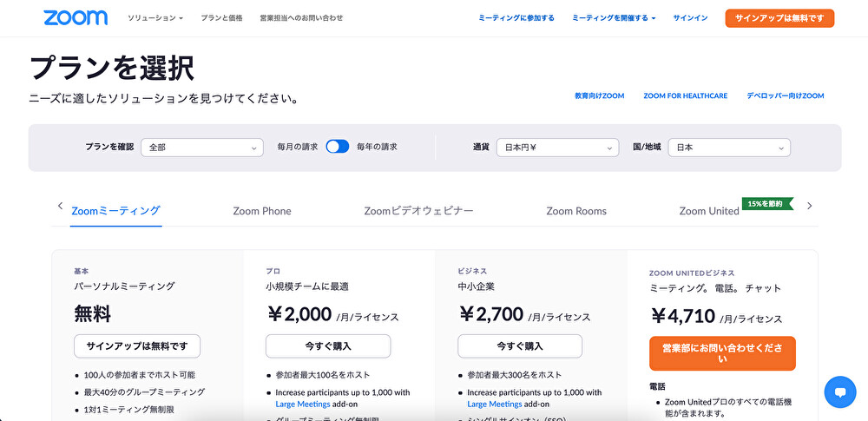This screenshot has height=421, width=868.
Task: Click 営業部にお問い合わせください button
Action: [722, 353]
